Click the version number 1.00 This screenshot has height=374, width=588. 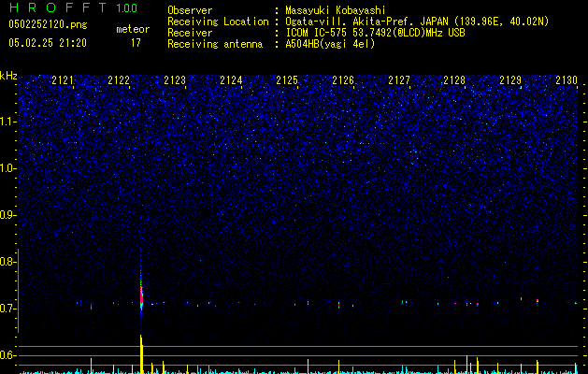tap(126, 8)
